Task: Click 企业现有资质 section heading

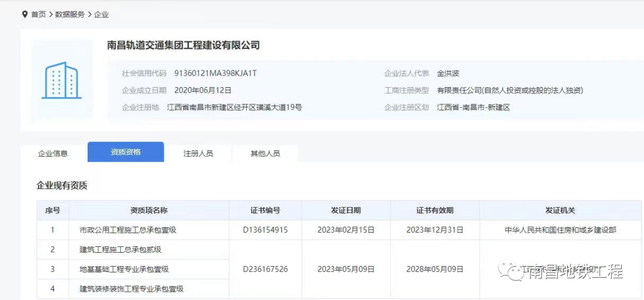Action: pyautogui.click(x=62, y=185)
